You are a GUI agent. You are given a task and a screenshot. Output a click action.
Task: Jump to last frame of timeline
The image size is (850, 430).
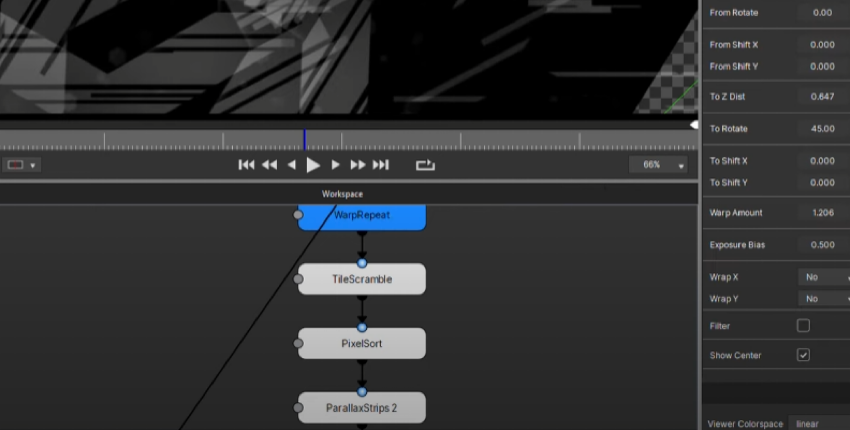click(x=381, y=165)
